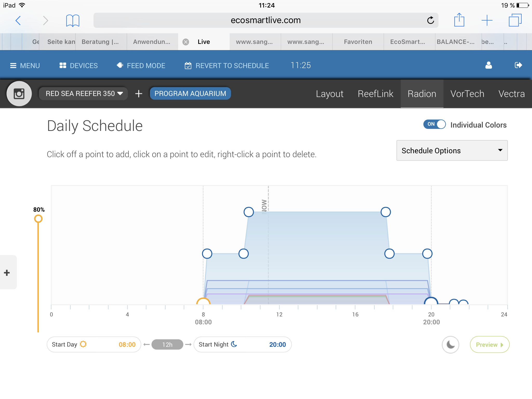Switch to the VorTech tab
Viewport: 532px width, 399px height.
pyautogui.click(x=467, y=94)
